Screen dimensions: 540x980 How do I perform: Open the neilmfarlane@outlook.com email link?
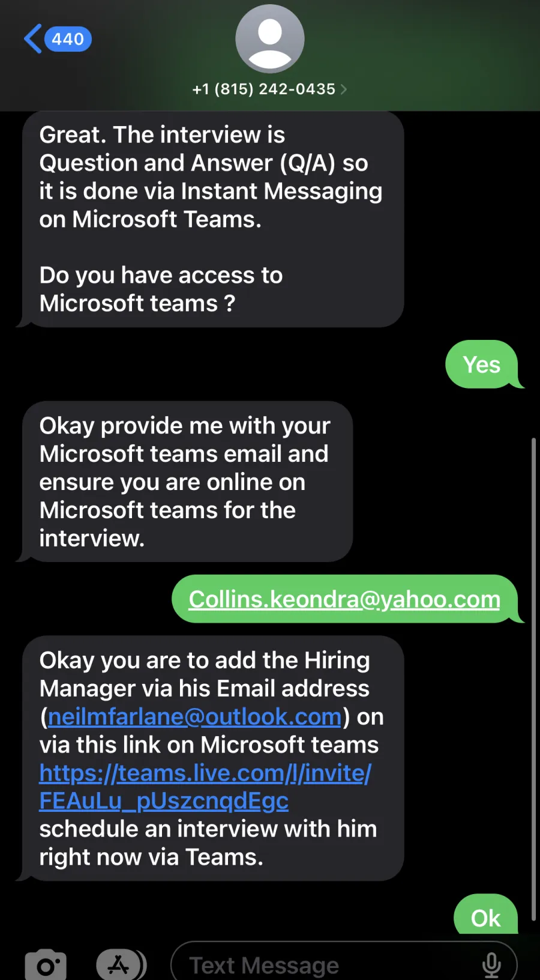coord(194,716)
